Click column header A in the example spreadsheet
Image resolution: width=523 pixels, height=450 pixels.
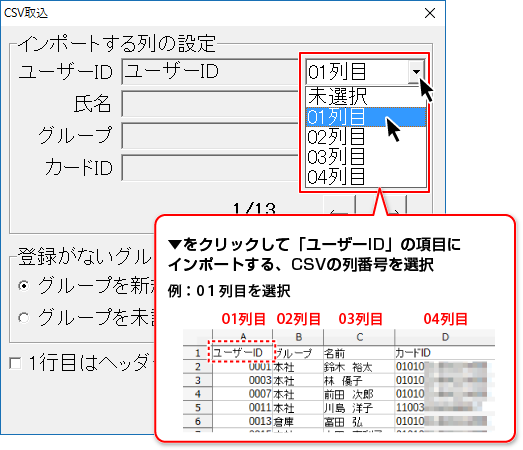(242, 337)
